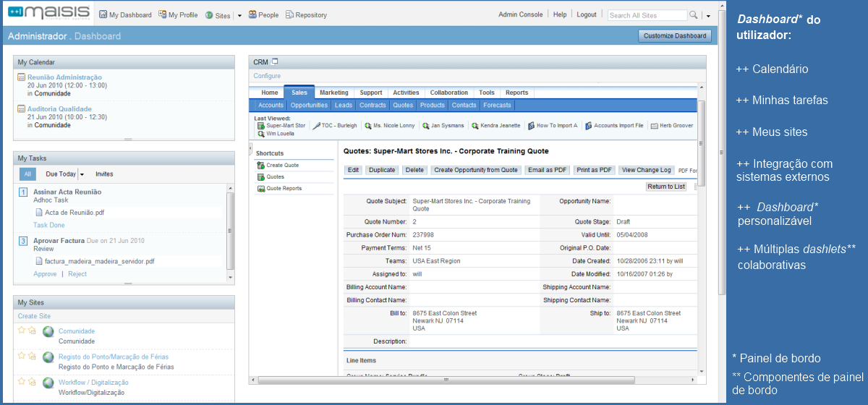The image size is (868, 405).
Task: Open the Support tab in CRM
Action: [x=371, y=93]
